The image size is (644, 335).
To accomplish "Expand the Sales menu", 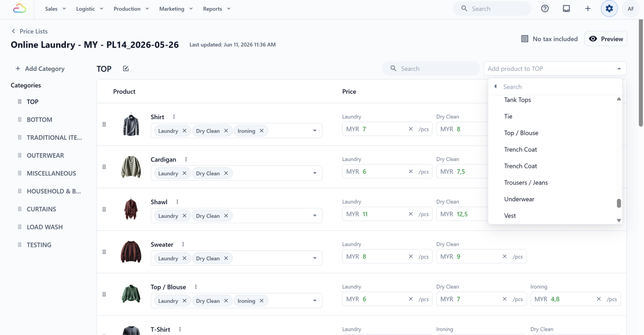I will 56,8.
